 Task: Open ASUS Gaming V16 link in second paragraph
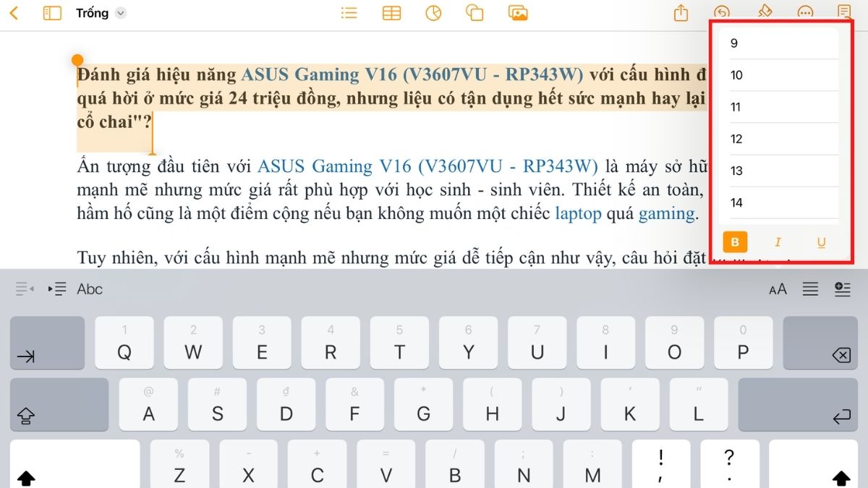(428, 167)
